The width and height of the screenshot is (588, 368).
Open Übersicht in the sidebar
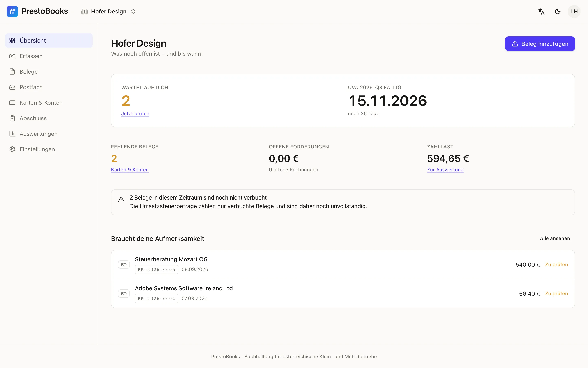coord(49,40)
